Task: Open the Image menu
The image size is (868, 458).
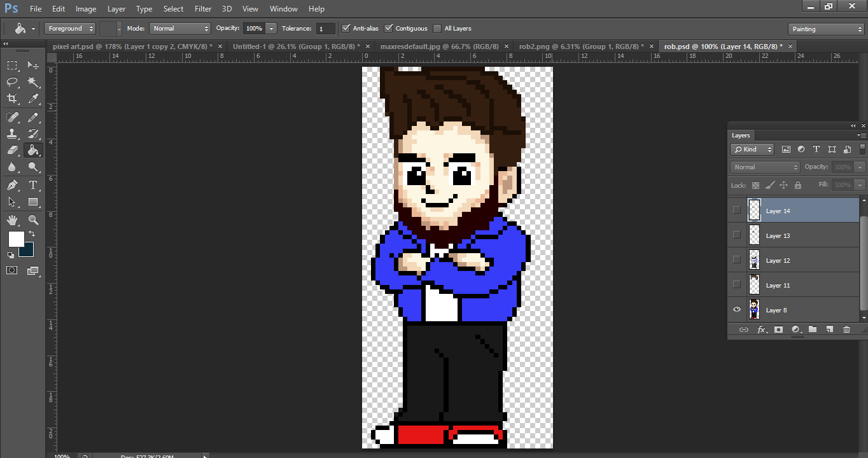Action: [86, 9]
